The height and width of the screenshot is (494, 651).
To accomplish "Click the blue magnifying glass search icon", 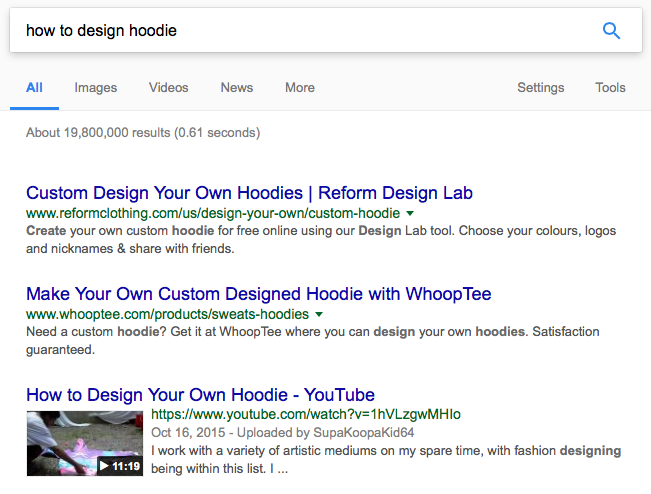I will pyautogui.click(x=612, y=30).
